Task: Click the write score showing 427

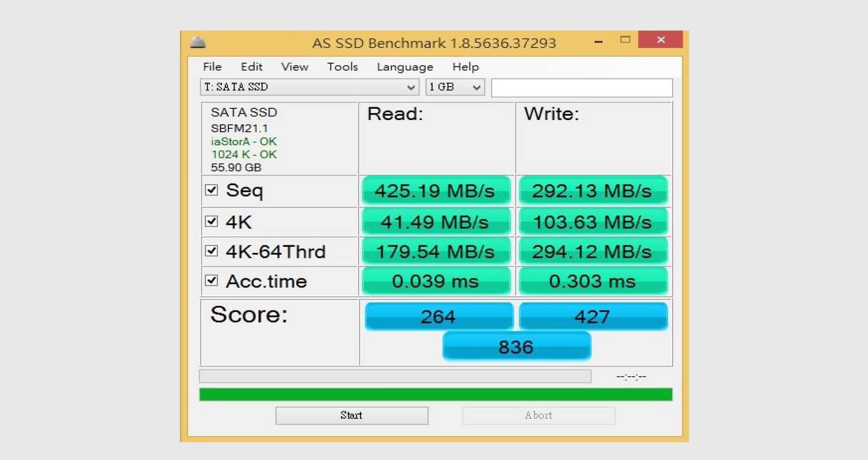Action: tap(593, 316)
